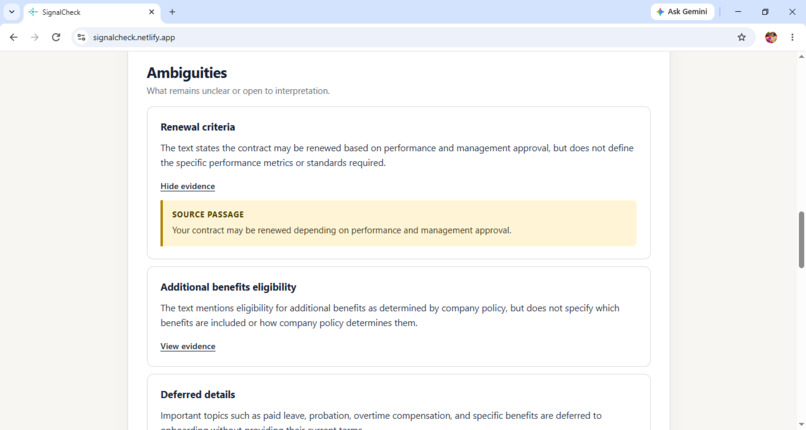
Task: Restore down the browser window
Action: click(765, 12)
